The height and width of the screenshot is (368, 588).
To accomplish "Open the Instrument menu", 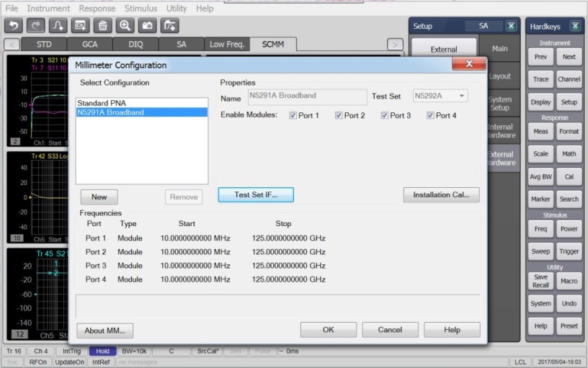I will click(48, 8).
